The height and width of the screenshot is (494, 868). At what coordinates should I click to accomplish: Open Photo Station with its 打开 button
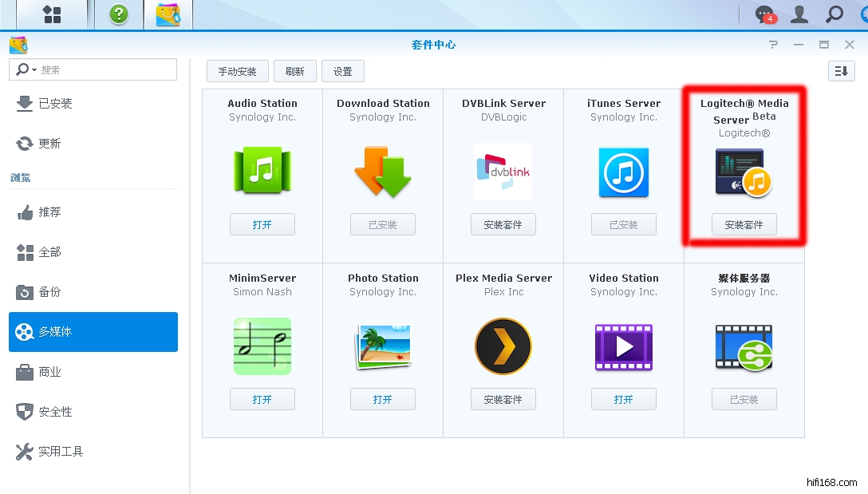coord(382,400)
